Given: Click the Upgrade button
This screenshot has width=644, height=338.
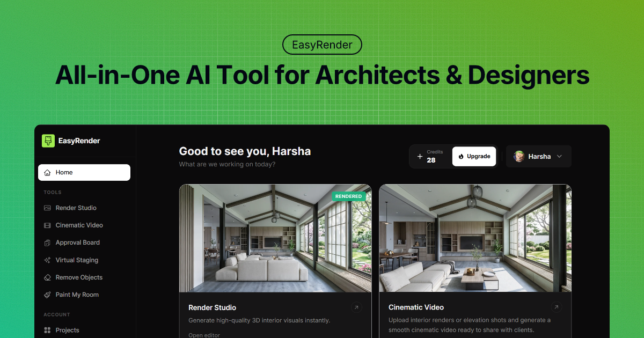Looking at the screenshot, I should (474, 157).
